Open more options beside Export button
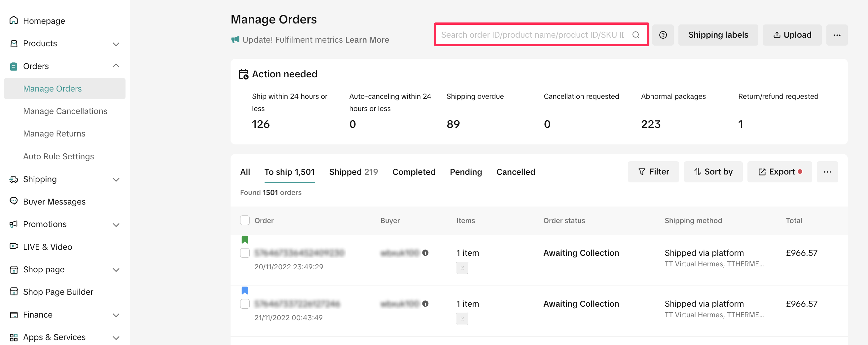Screen dimensions: 868x345 tap(827, 172)
